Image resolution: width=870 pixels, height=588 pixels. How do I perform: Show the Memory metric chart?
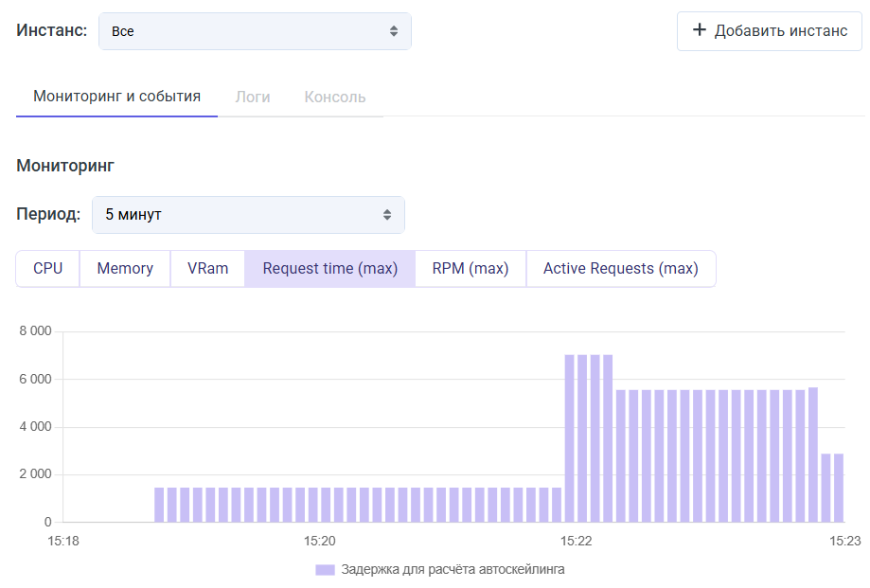125,268
